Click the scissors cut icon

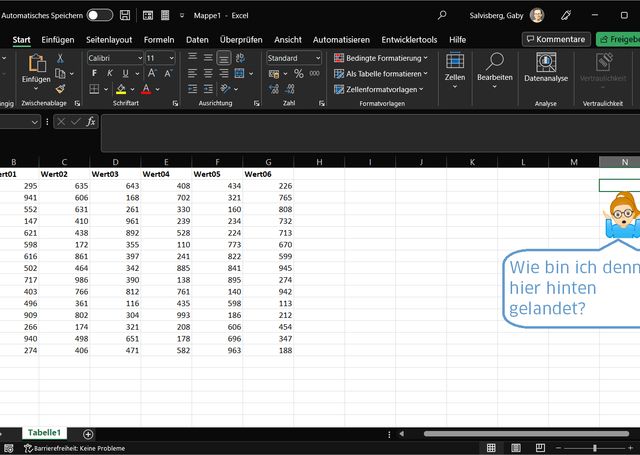[60, 59]
